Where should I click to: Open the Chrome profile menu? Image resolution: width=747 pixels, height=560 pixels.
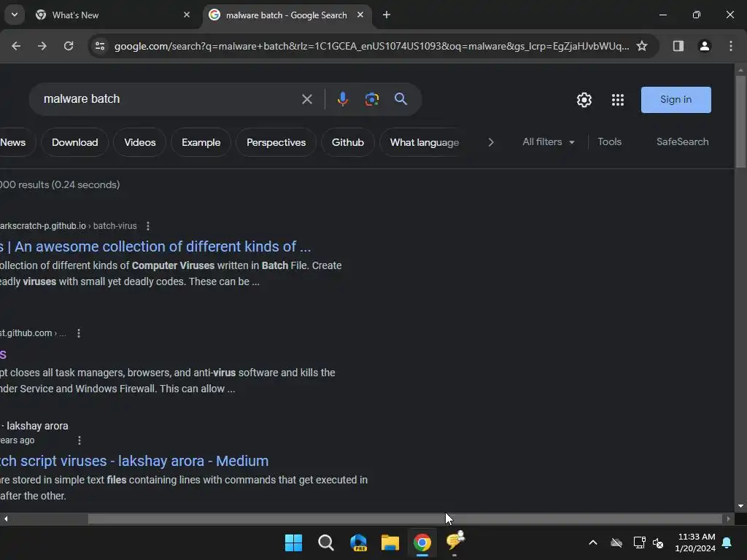(704, 46)
